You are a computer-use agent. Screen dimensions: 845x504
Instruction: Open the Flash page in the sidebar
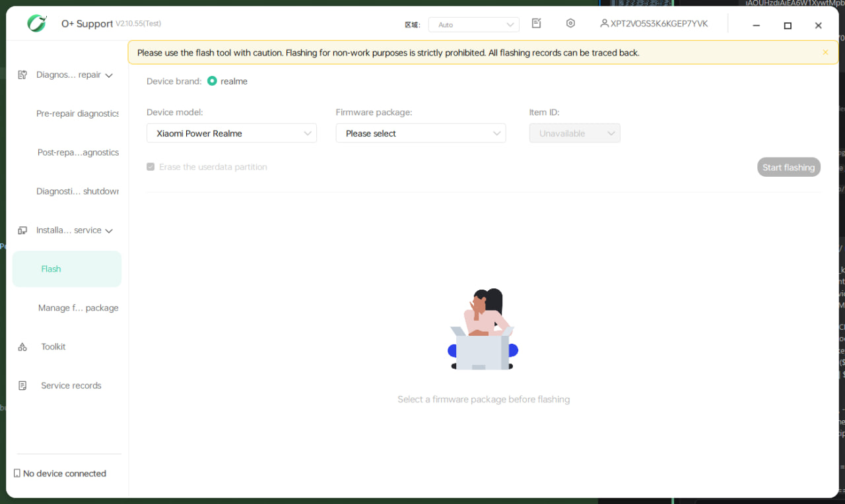tap(51, 268)
